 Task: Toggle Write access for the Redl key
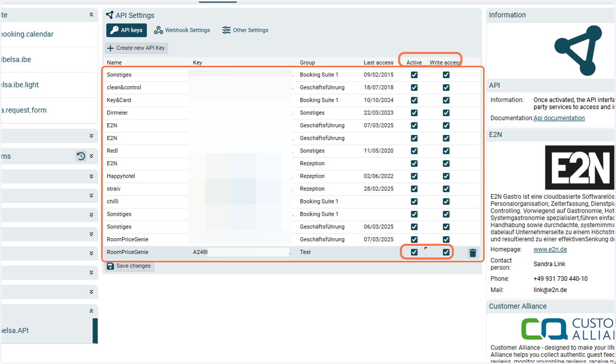click(x=446, y=151)
